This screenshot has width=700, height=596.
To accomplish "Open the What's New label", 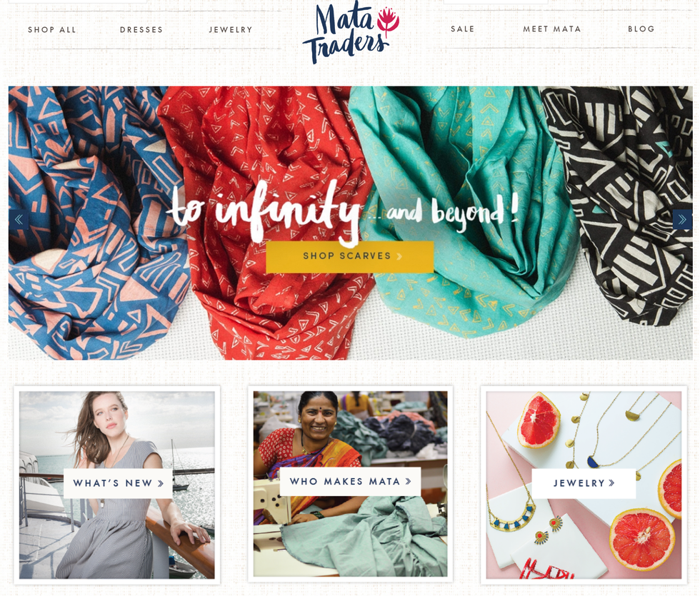I will coord(119,483).
